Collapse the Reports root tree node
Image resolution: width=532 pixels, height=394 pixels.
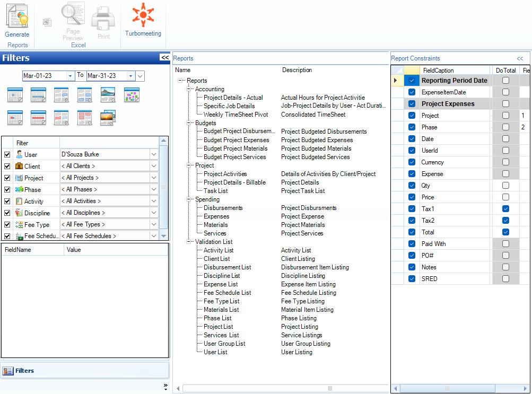(180, 81)
